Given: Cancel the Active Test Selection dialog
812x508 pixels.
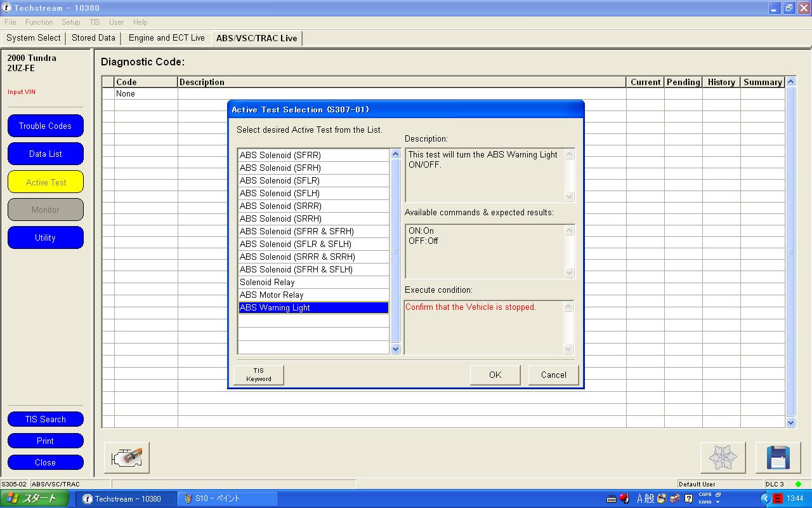Looking at the screenshot, I should pos(554,375).
